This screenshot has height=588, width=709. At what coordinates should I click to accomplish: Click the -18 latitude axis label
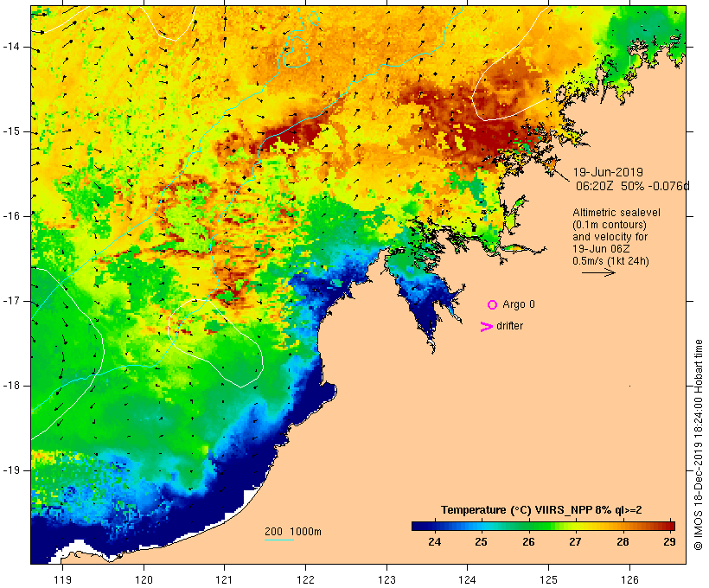11,386
